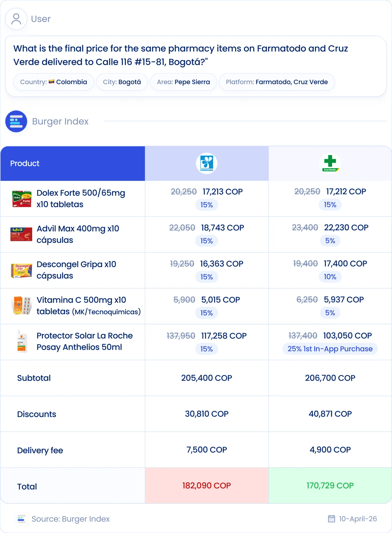This screenshot has width=392, height=533.
Task: Click the Subtotal row label
Action: (x=34, y=378)
